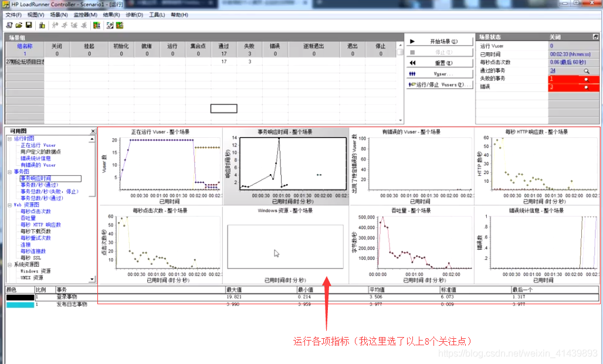The height and width of the screenshot is (364, 603).
Task: Click the 事务响应时间 - 整个场景 graph
Action: coord(286,167)
